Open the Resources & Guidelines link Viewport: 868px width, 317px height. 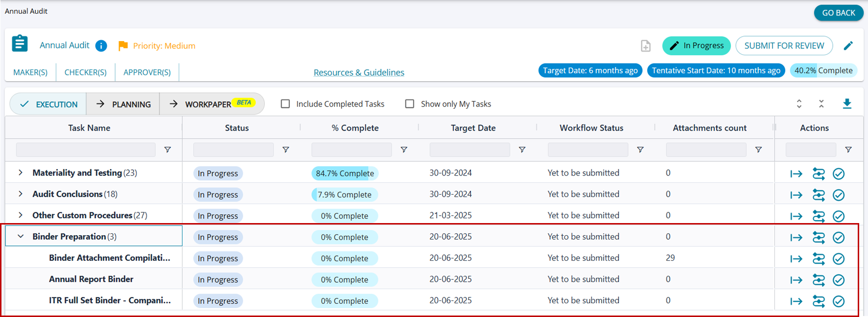pyautogui.click(x=359, y=72)
